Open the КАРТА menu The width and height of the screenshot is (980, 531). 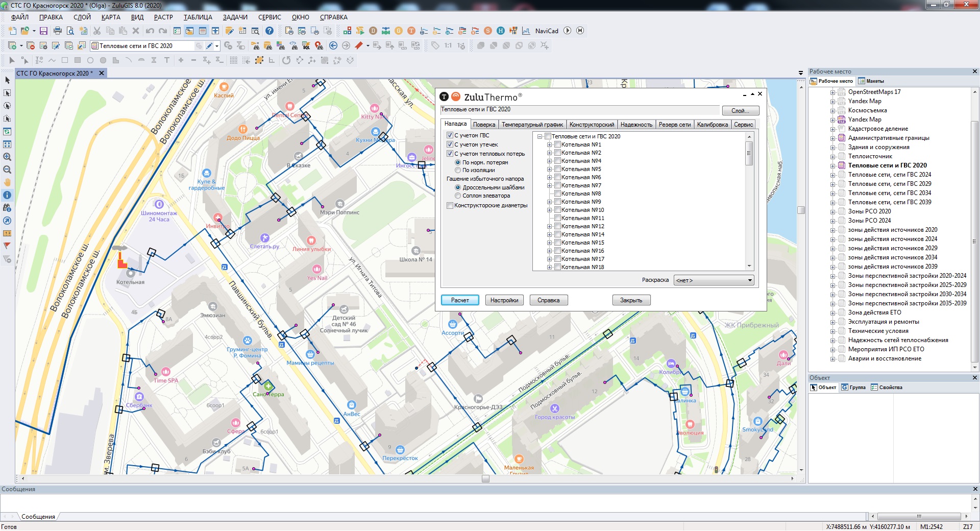click(111, 17)
